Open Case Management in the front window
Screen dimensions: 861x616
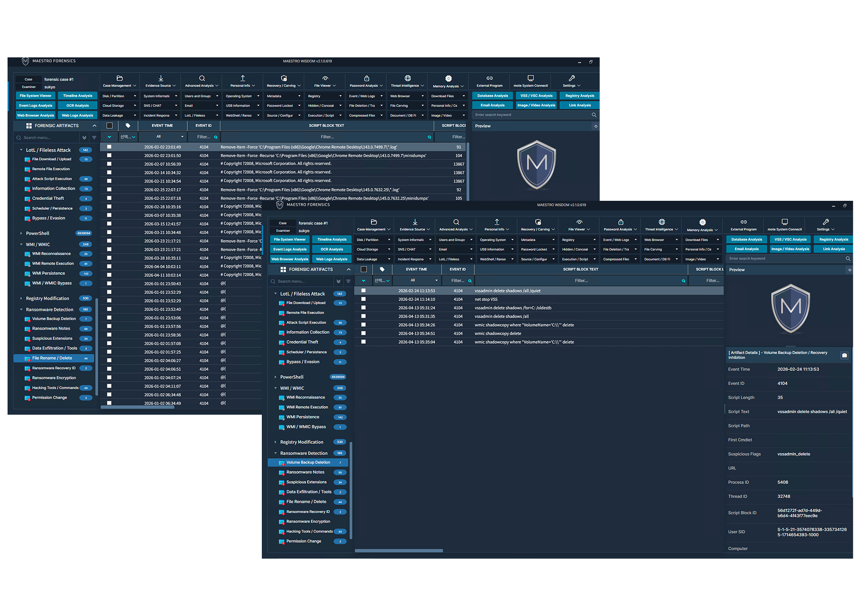click(x=374, y=225)
